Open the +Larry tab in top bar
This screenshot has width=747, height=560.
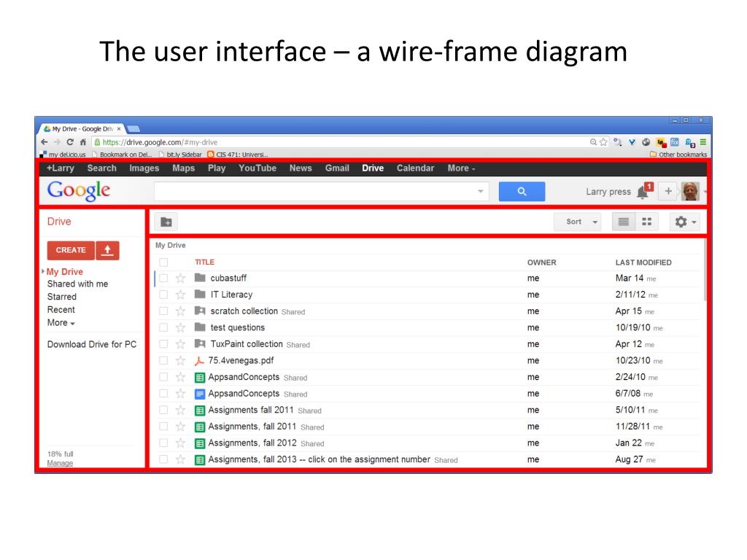[61, 168]
